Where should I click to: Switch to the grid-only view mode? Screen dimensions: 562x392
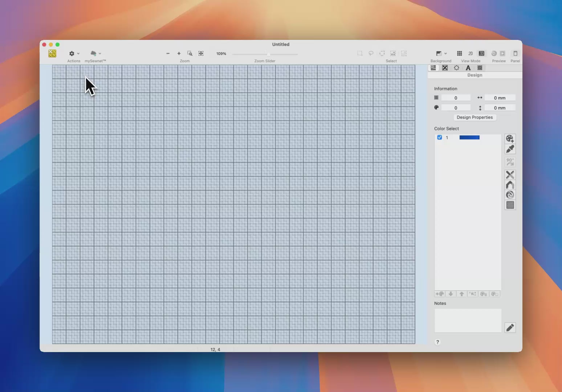coord(459,53)
